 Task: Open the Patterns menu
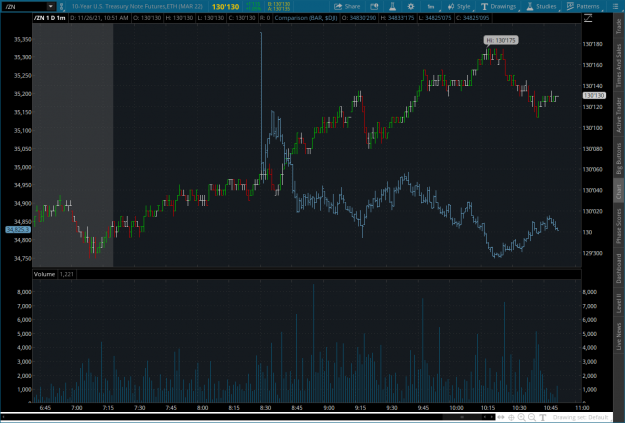(583, 6)
